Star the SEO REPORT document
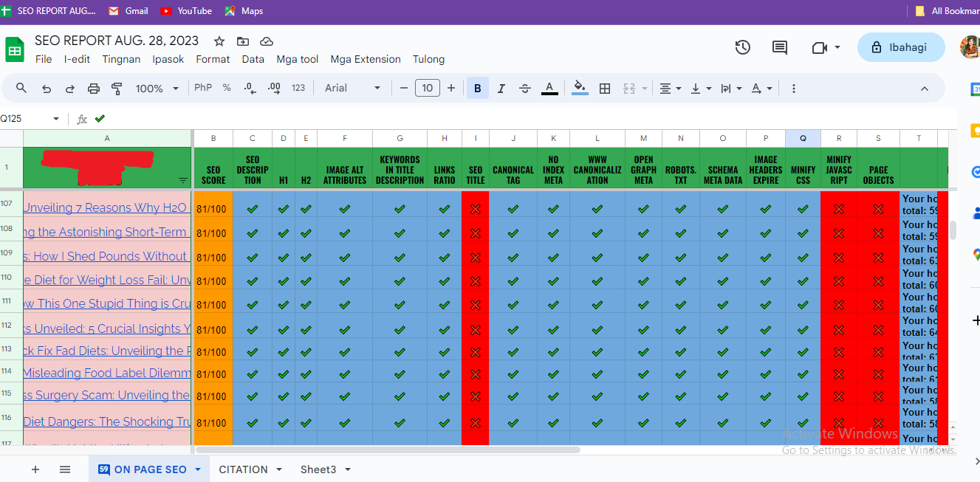Image resolution: width=980 pixels, height=482 pixels. point(219,41)
